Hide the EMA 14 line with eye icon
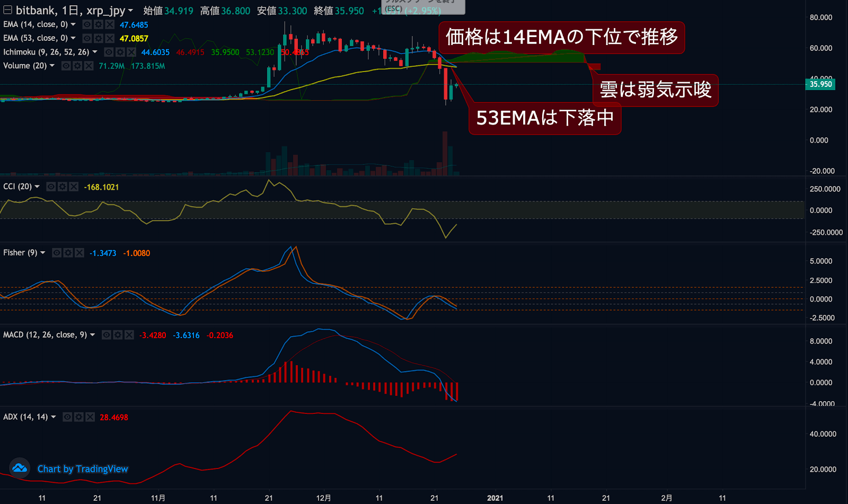Image resolution: width=848 pixels, height=504 pixels. (x=87, y=24)
